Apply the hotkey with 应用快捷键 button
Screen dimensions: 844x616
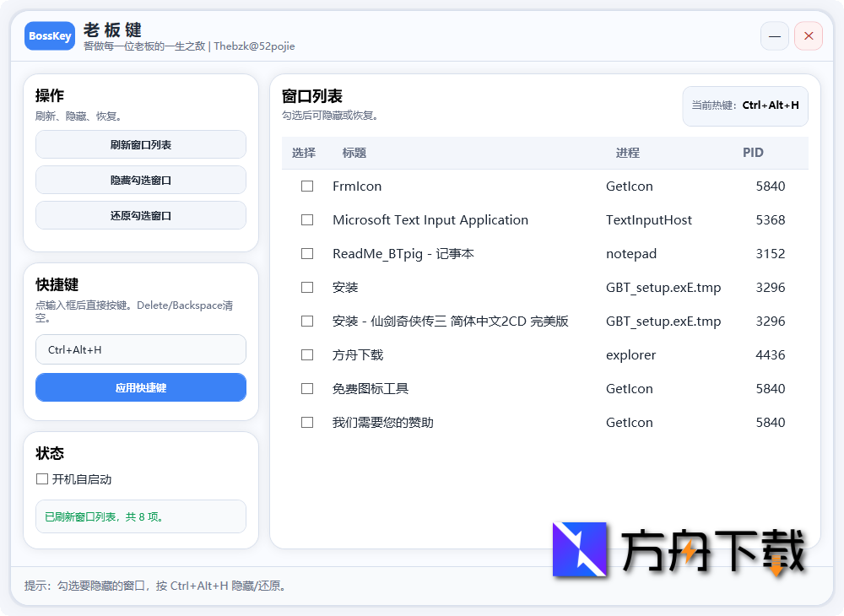pyautogui.click(x=140, y=387)
